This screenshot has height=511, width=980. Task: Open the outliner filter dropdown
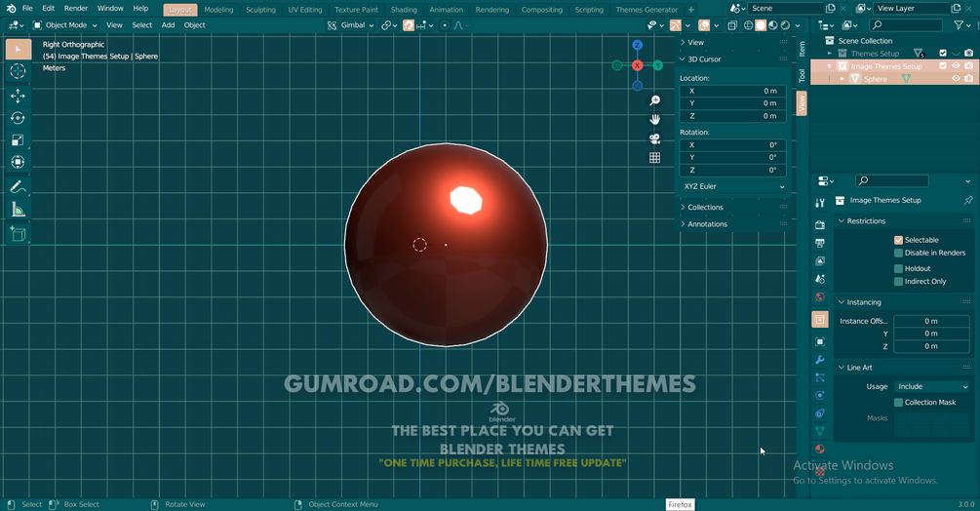pyautogui.click(x=961, y=25)
